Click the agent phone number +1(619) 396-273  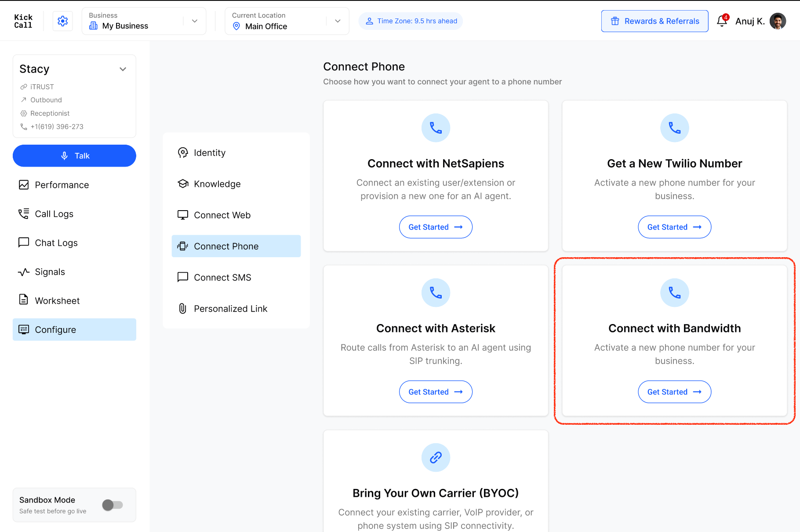(57, 127)
